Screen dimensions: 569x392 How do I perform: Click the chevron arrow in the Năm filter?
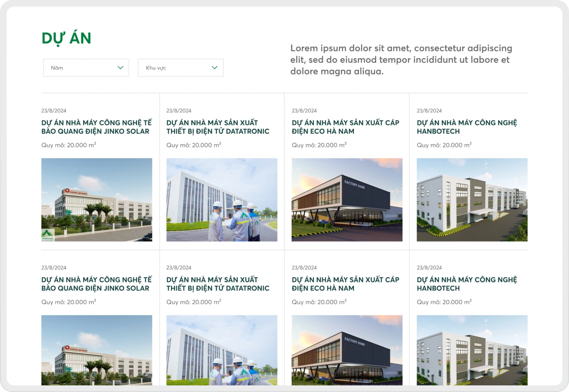point(121,68)
